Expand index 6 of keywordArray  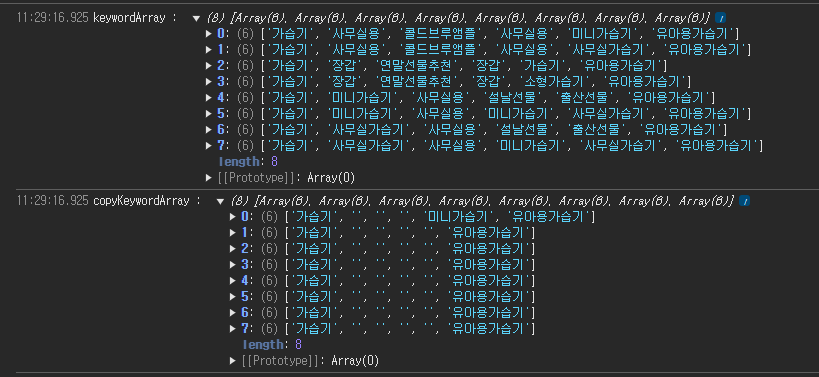209,129
